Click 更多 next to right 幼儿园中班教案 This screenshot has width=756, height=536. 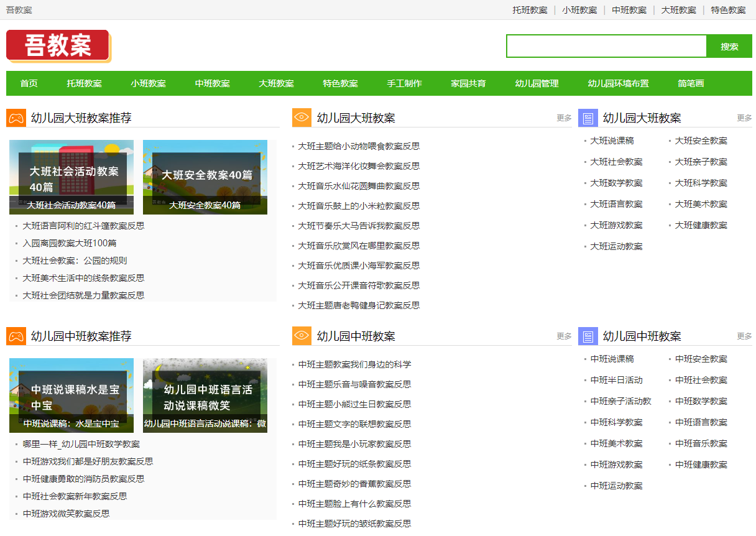(744, 336)
